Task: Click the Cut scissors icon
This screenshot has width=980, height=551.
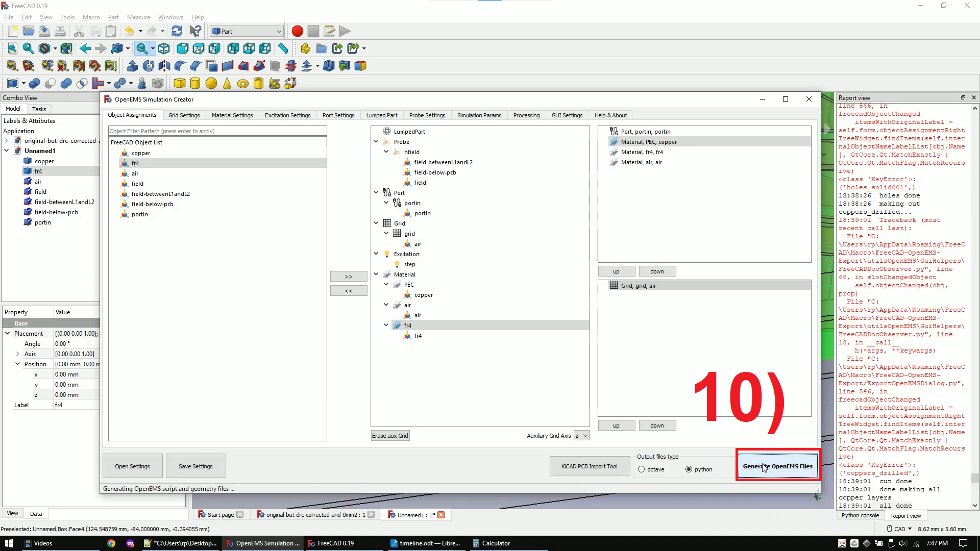Action: pos(79,31)
